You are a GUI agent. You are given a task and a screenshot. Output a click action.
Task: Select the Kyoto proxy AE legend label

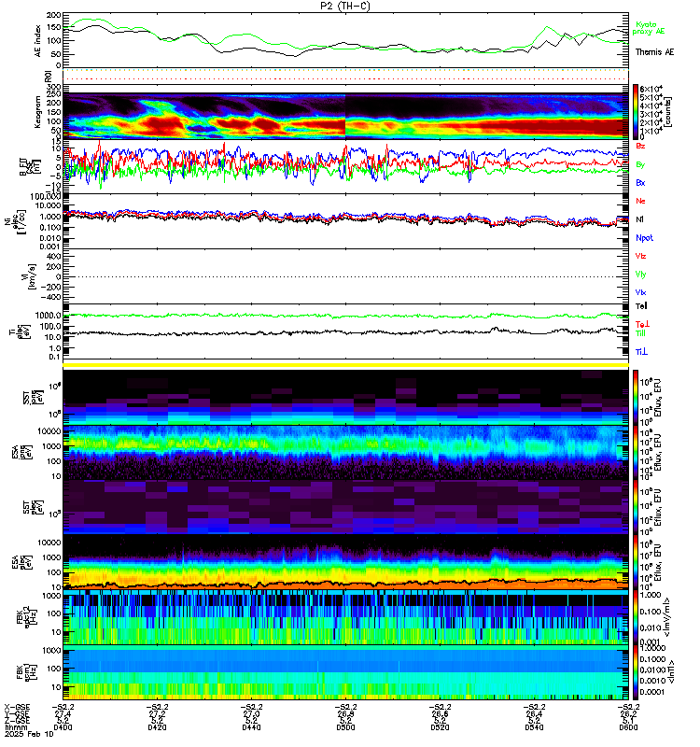pyautogui.click(x=648, y=28)
